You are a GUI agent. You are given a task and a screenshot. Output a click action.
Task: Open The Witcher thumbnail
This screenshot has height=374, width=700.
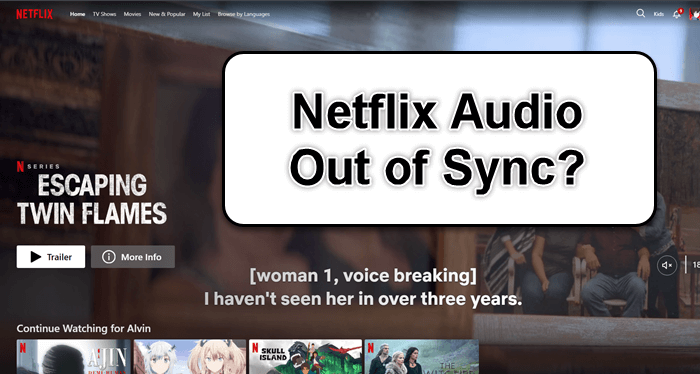coord(422,357)
